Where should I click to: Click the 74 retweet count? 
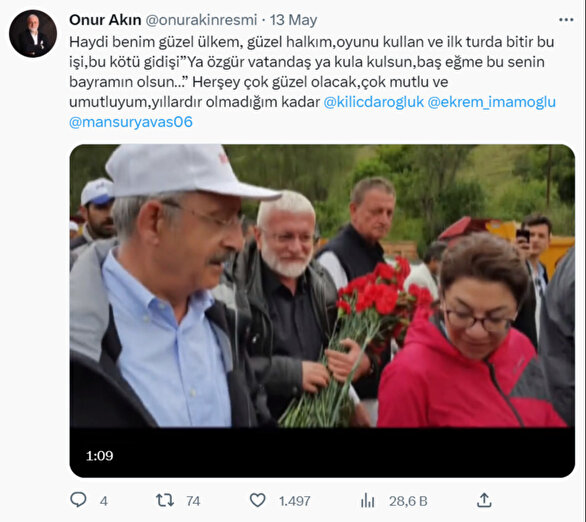coord(193,501)
